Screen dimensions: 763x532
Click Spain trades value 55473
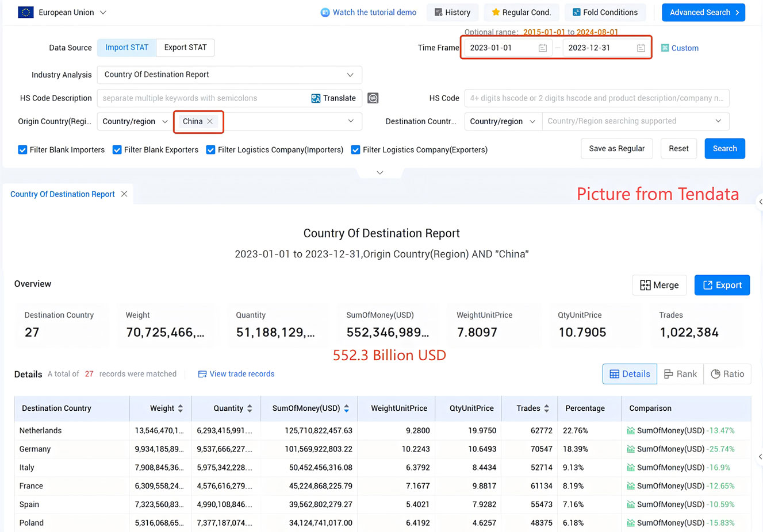tap(542, 504)
